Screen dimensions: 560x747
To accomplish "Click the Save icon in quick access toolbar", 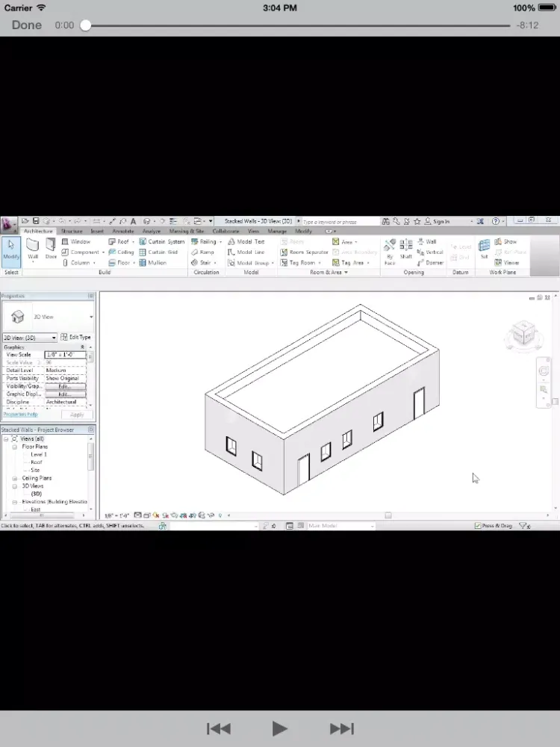I will (36, 221).
